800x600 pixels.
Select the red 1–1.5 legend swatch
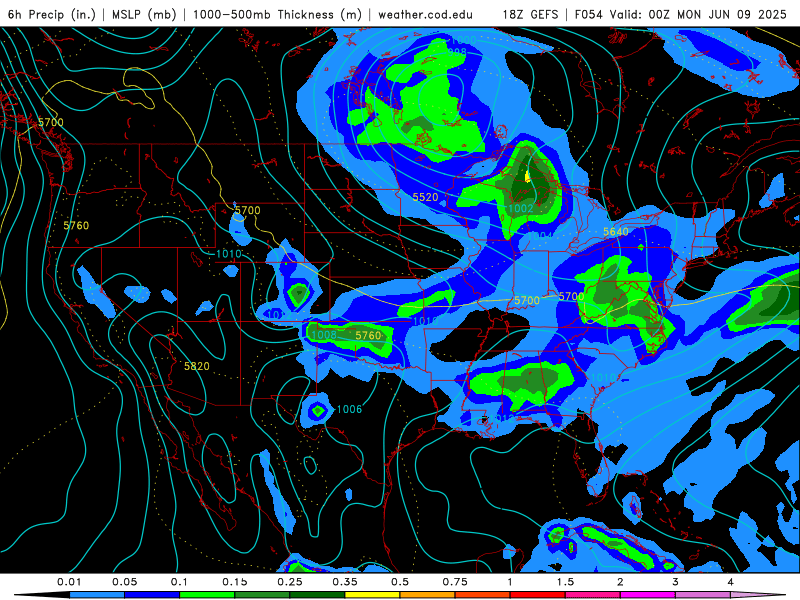pos(538,595)
